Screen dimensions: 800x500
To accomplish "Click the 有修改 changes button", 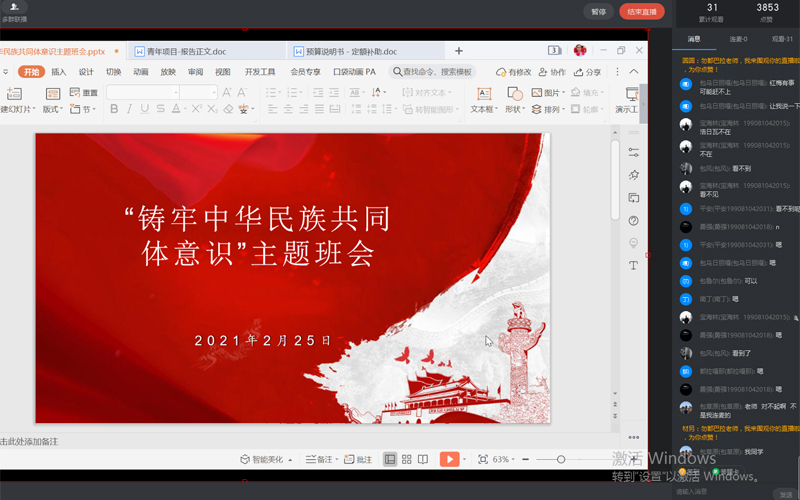I will click(514, 72).
